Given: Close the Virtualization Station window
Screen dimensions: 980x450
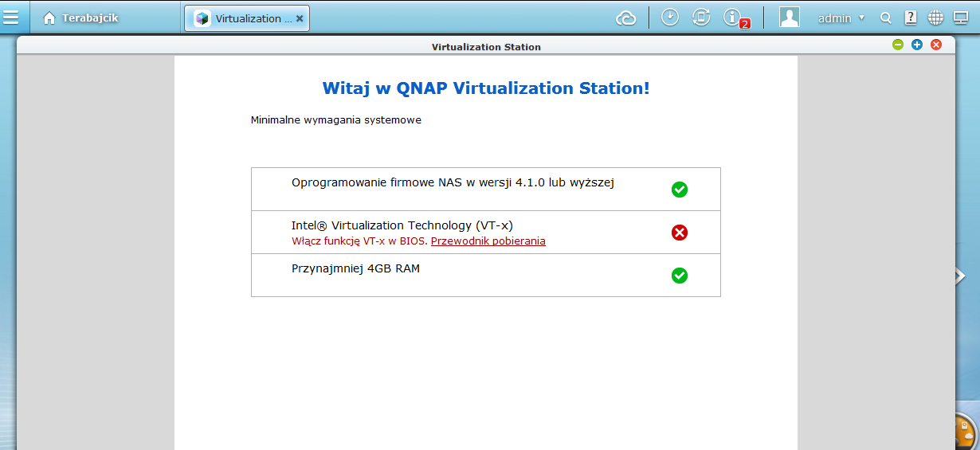Looking at the screenshot, I should click(x=936, y=45).
